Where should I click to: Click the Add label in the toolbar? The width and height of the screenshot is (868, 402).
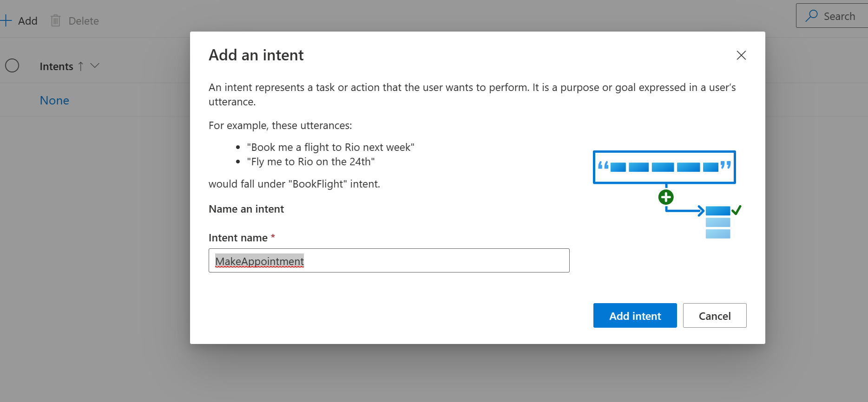[28, 21]
